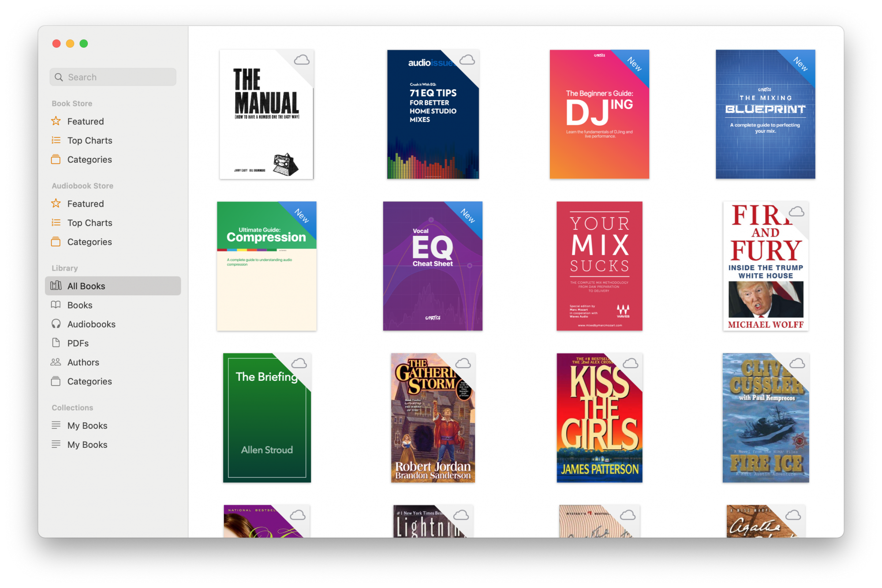
Task: Click Audiobook Store Top Charts list icon
Action: point(56,223)
